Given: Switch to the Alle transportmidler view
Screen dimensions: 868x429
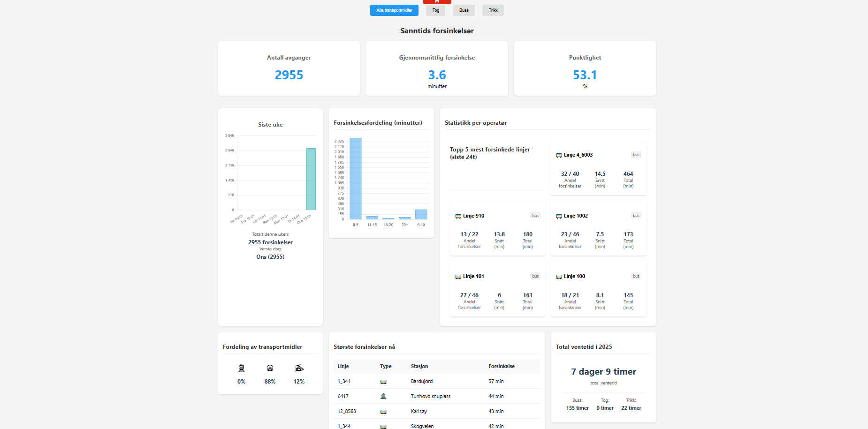Looking at the screenshot, I should 394,10.
